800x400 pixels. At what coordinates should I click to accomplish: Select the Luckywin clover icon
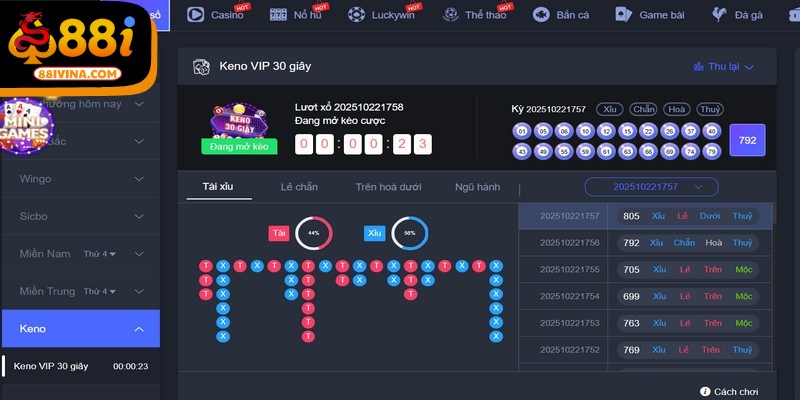click(x=356, y=15)
